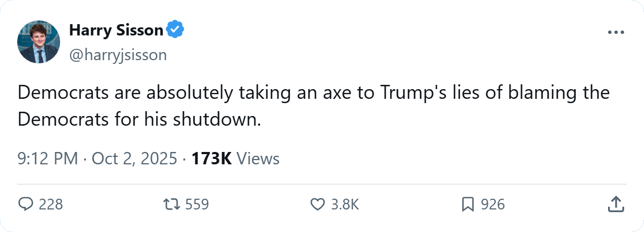Open Harry Sisson's profile picture
644x232 pixels.
click(x=39, y=42)
